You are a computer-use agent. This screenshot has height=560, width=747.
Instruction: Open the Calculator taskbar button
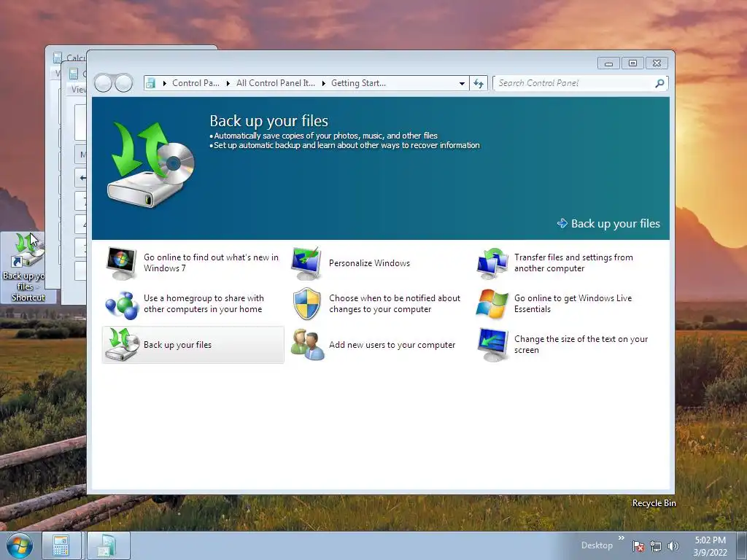pyautogui.click(x=61, y=545)
